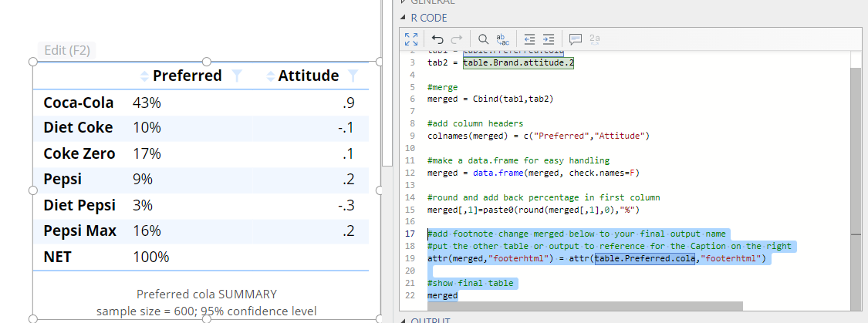Click the Coca-Cola row label
The height and width of the screenshot is (323, 868).
pyautogui.click(x=78, y=103)
